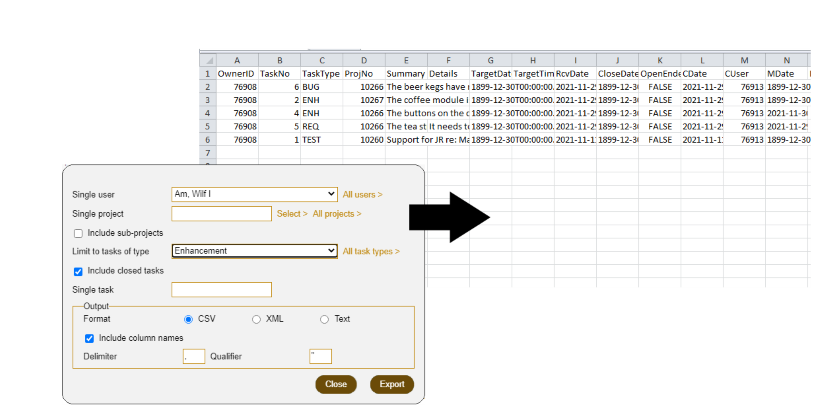Viewport: 822px width, 411px height.
Task: Click 'The buttons on the' summary cell
Action: (x=427, y=113)
